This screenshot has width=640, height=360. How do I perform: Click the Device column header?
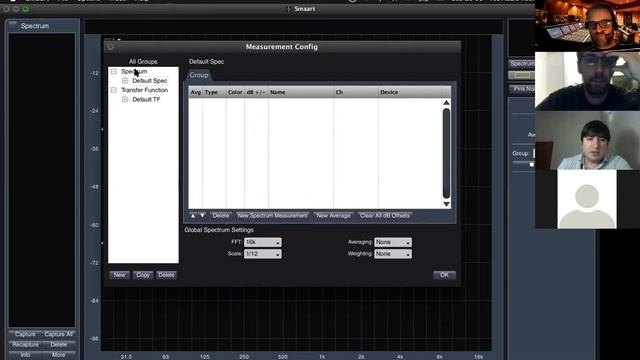click(409, 92)
